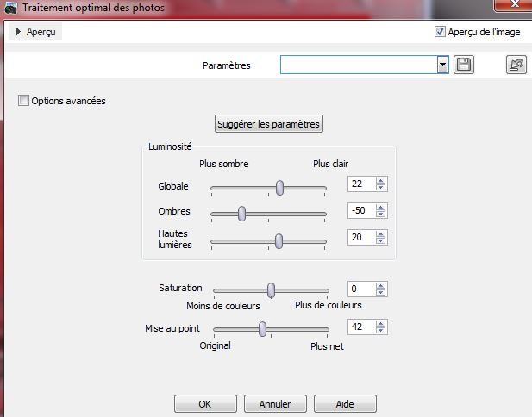Toggle the Aperçu de l'image checkbox
The image size is (532, 417).
point(440,32)
